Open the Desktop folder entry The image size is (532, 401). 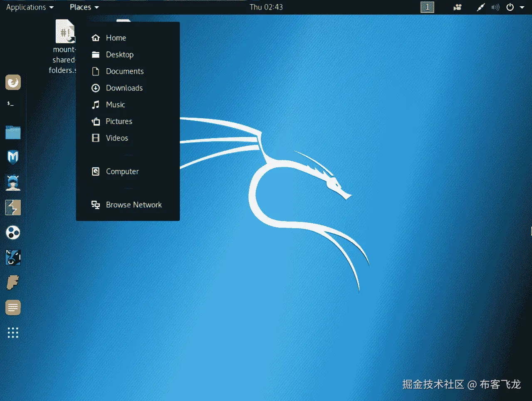click(128, 55)
